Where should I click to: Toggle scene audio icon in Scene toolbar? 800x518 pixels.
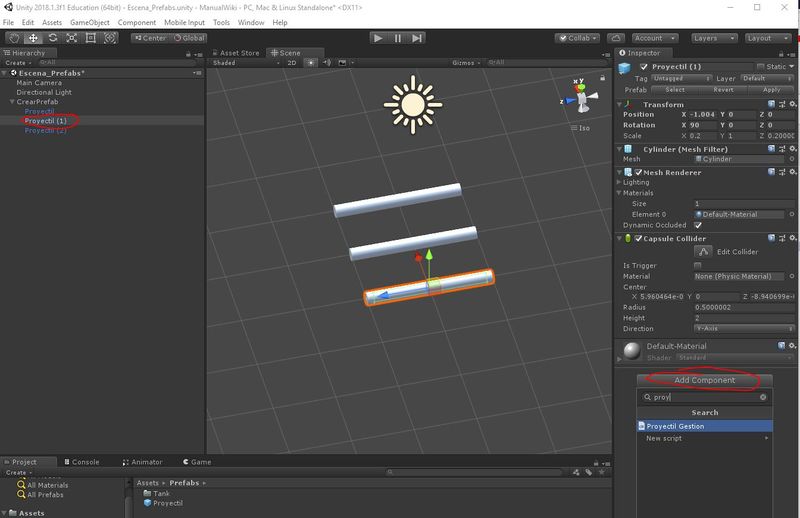tap(327, 63)
